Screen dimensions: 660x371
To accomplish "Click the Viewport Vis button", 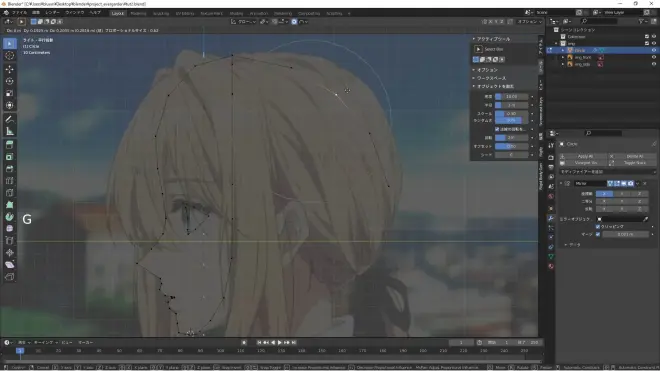I will point(583,163).
